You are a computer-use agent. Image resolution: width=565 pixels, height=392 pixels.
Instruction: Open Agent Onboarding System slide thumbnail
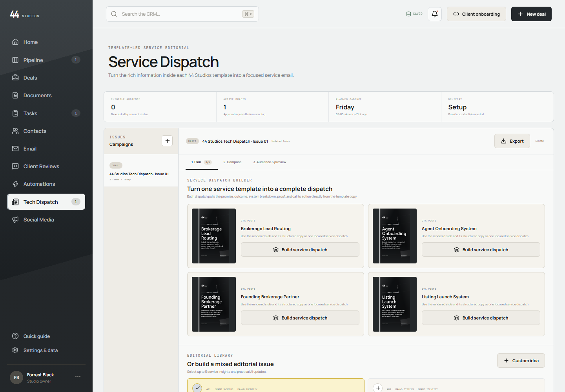(395, 236)
